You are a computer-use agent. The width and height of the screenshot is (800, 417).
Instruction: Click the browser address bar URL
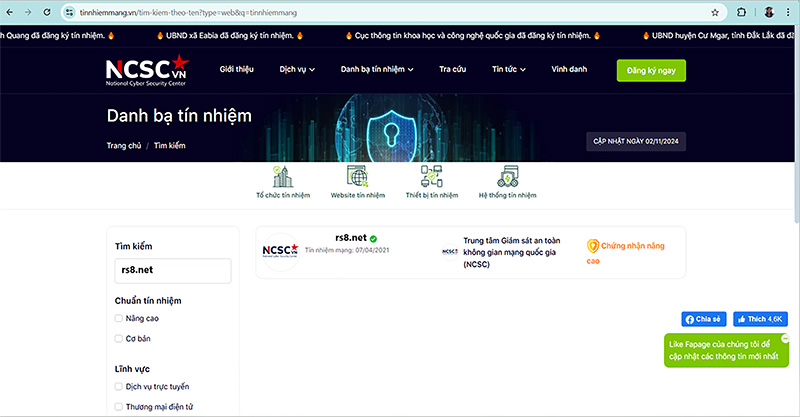pos(188,12)
